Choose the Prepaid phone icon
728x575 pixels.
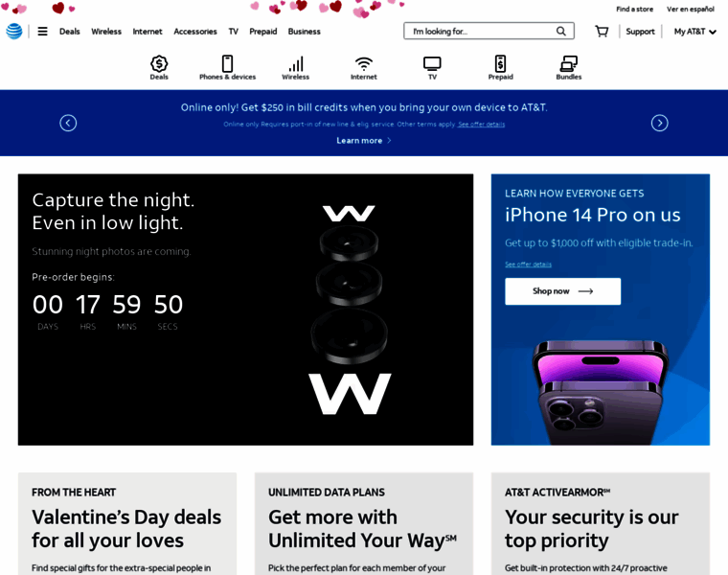[x=500, y=63]
